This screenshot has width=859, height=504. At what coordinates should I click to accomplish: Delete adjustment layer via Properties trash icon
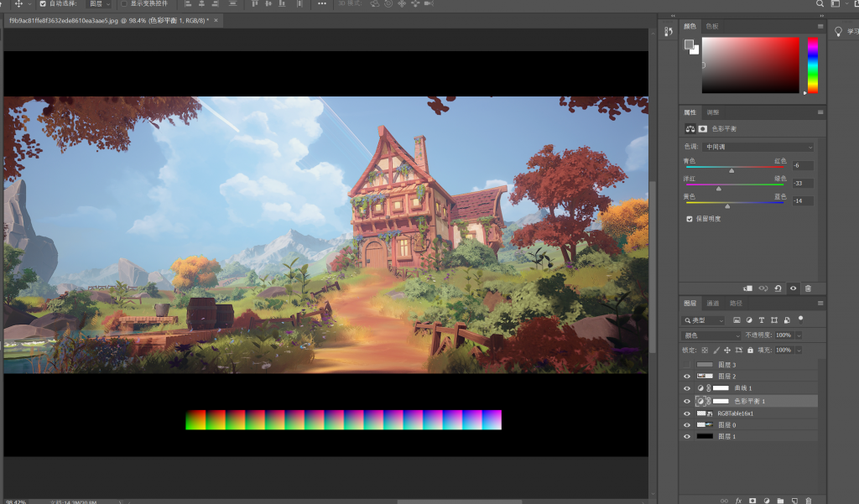coord(808,288)
